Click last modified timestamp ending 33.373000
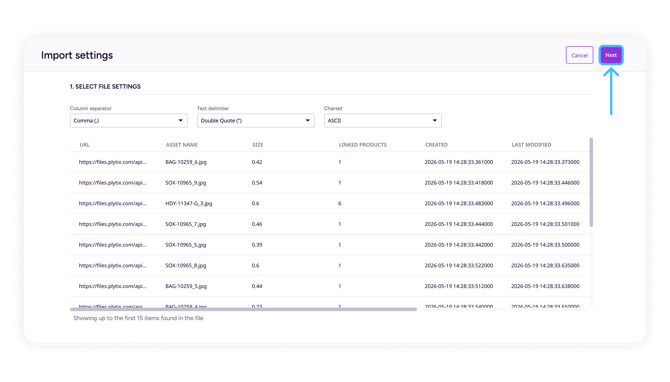Screen dimensions: 670x382 point(545,162)
